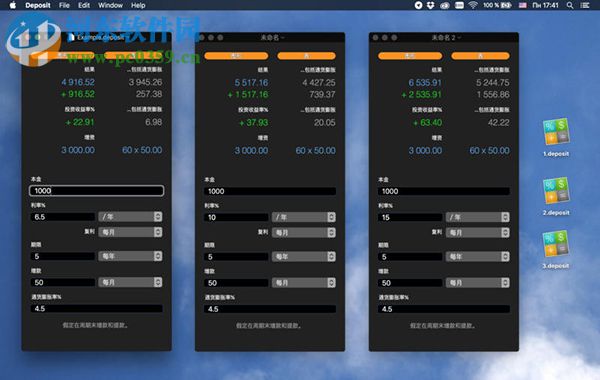Open the Deposit application menu
Image resolution: width=600 pixels, height=380 pixels.
pos(38,5)
